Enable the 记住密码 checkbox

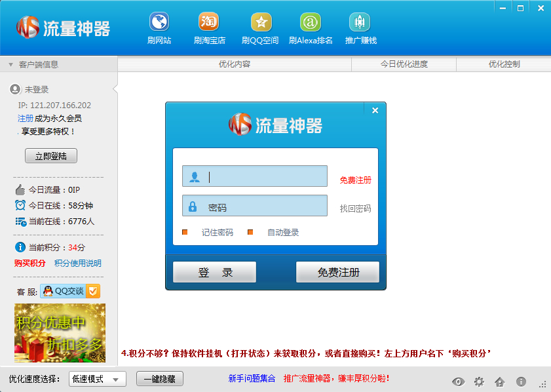(x=185, y=232)
